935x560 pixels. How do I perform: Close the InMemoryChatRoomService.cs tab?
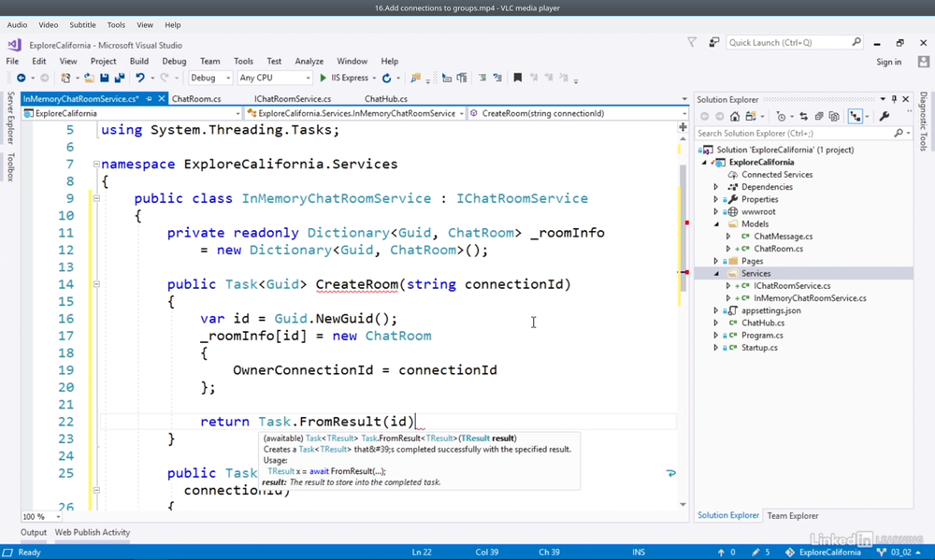pos(162,99)
